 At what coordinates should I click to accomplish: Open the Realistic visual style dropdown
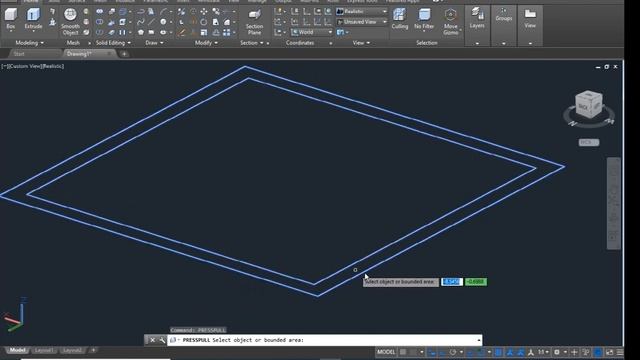point(362,11)
